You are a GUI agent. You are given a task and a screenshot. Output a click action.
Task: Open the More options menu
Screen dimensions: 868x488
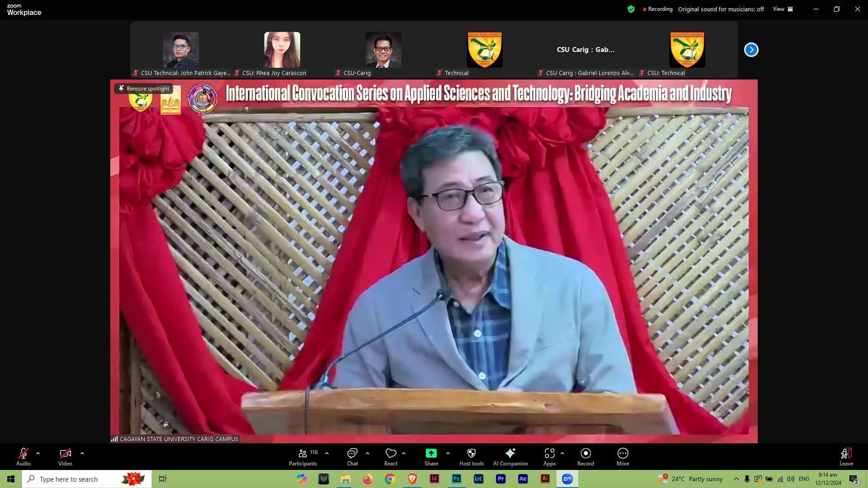tap(623, 453)
